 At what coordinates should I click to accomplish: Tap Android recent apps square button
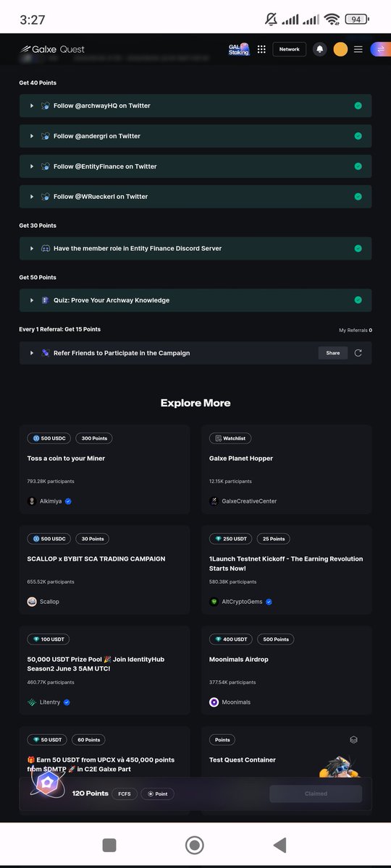(109, 845)
